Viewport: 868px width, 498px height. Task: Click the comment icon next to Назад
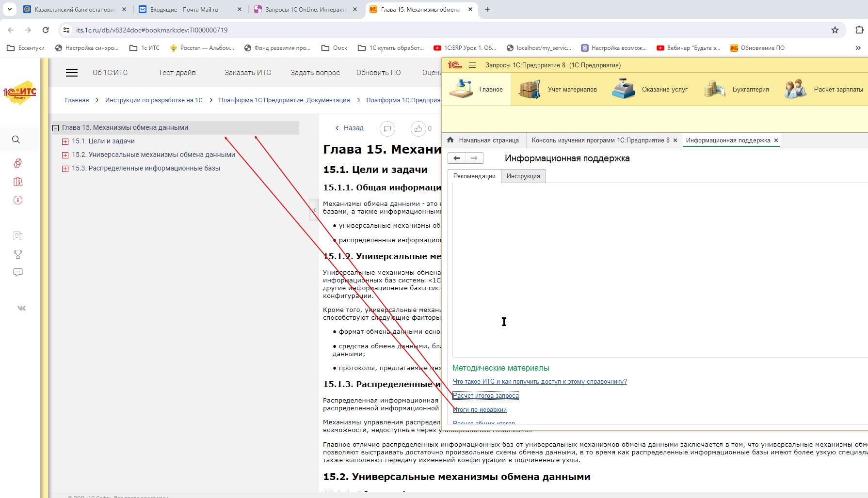(387, 128)
